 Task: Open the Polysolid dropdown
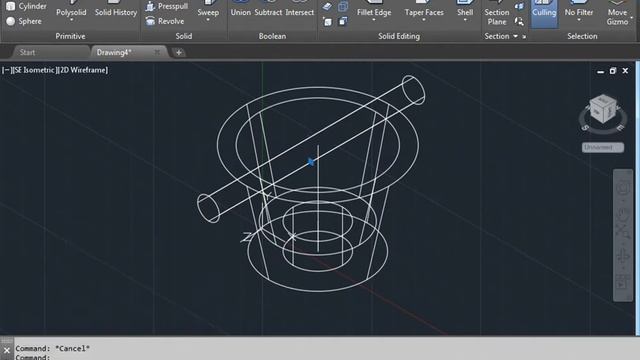click(71, 20)
